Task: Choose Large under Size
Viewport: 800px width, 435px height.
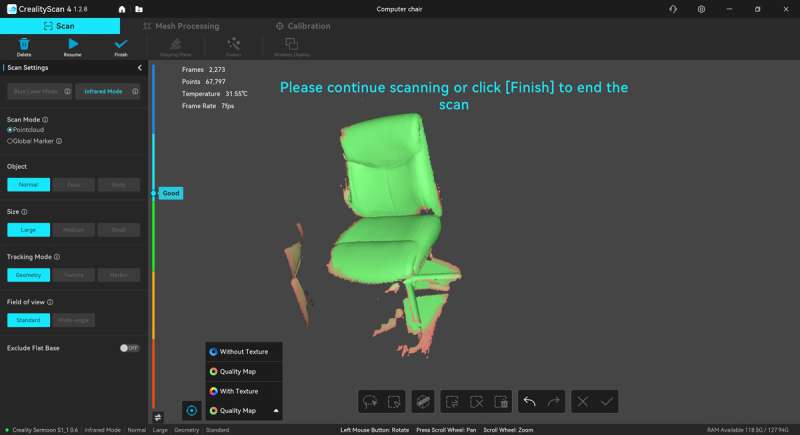Action: [28, 230]
